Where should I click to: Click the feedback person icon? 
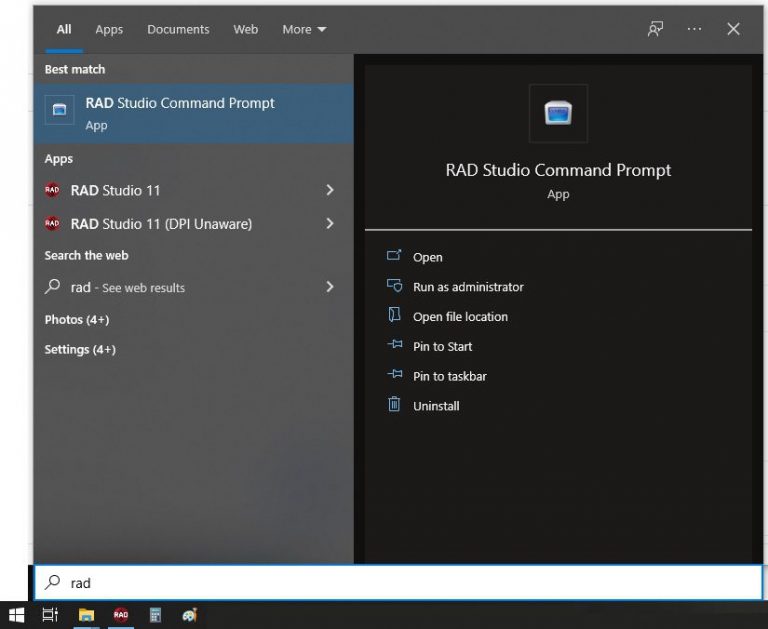655,29
